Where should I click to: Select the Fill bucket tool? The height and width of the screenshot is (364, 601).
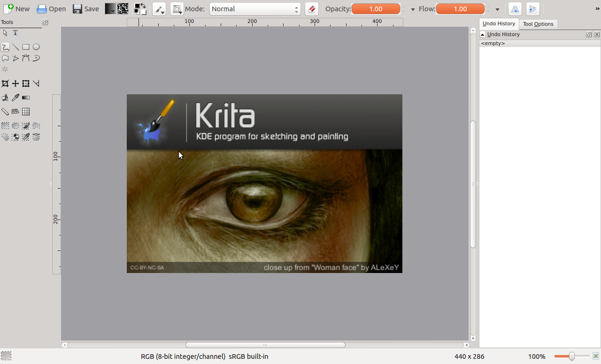(5, 97)
